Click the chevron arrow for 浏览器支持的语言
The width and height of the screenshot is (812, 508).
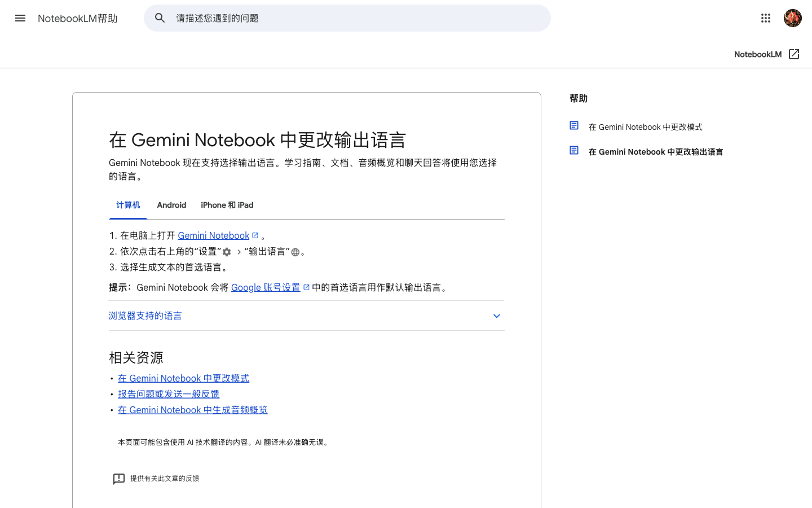point(497,316)
